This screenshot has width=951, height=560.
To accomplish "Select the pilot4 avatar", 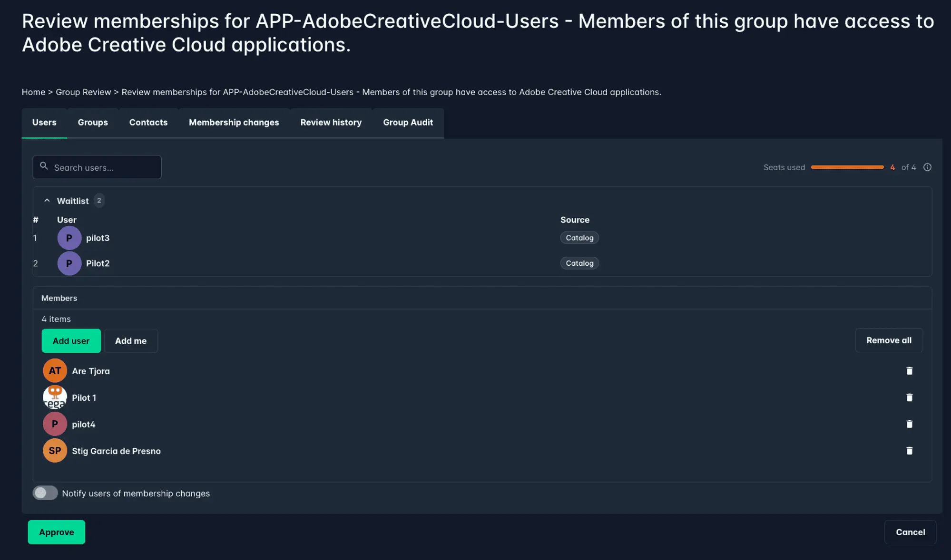I will [55, 424].
